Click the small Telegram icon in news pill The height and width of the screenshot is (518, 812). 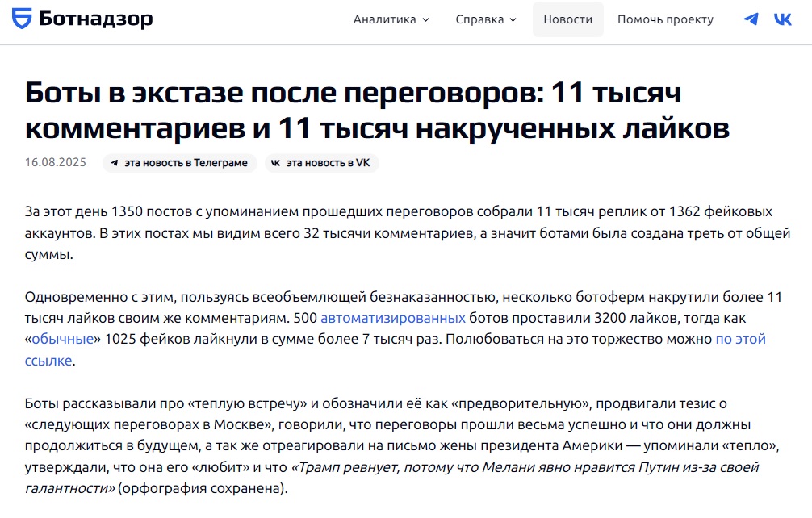[x=115, y=162]
